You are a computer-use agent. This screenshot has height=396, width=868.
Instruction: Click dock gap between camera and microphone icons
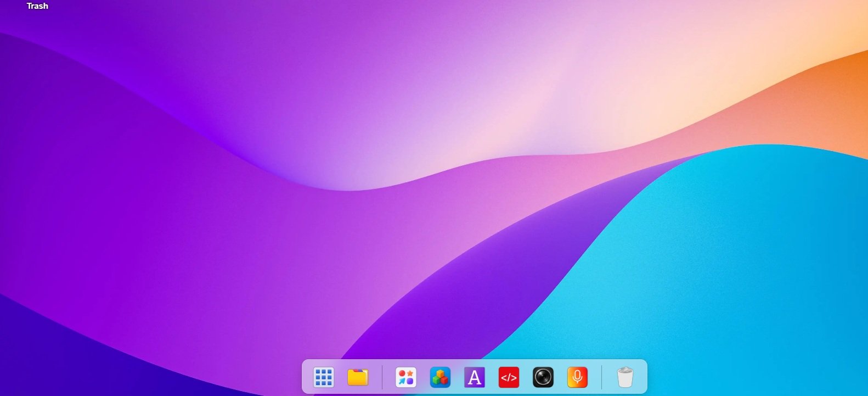point(560,377)
